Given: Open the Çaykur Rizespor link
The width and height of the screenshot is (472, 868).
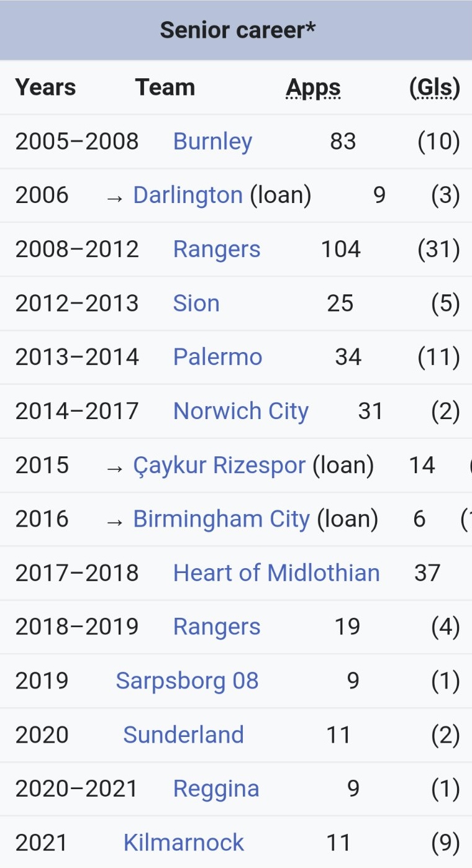Looking at the screenshot, I should point(219,465).
